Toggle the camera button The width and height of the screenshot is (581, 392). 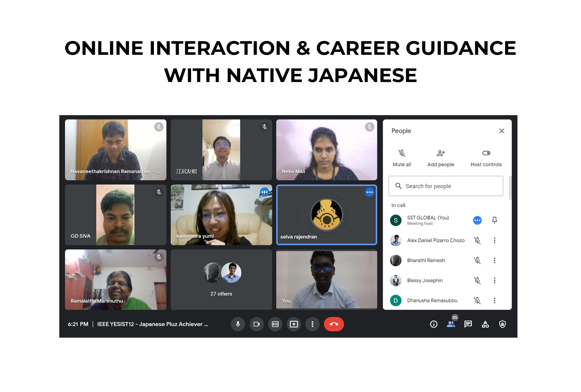[256, 324]
